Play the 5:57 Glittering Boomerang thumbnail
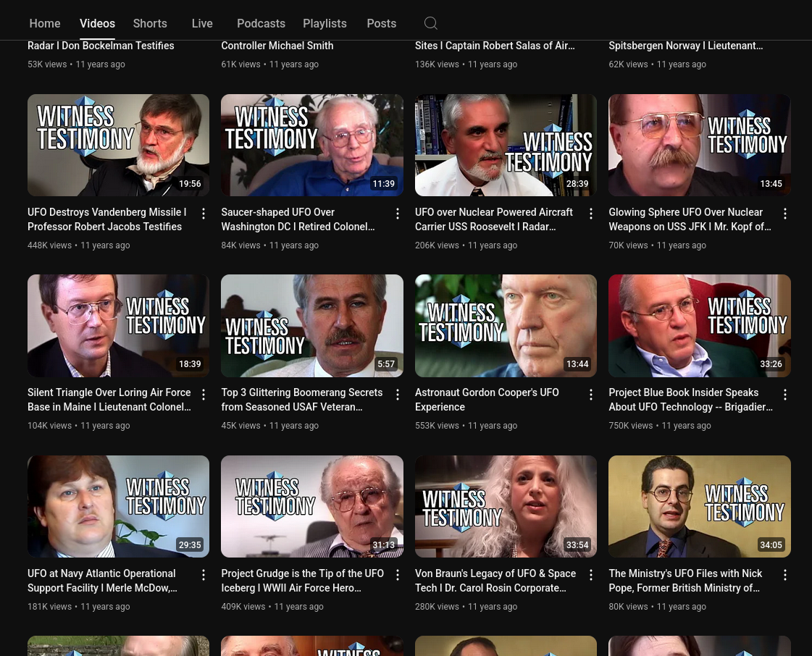Viewport: 812px width, 656px height. click(312, 326)
